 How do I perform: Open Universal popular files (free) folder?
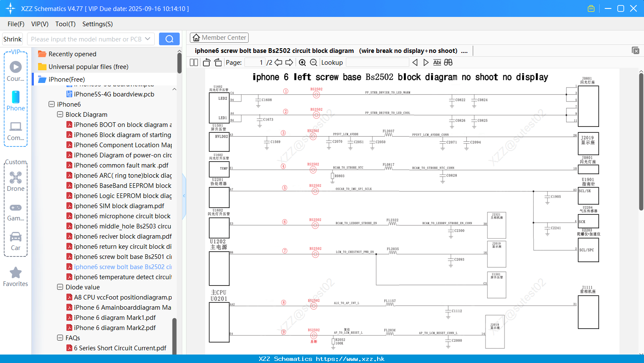tap(83, 67)
